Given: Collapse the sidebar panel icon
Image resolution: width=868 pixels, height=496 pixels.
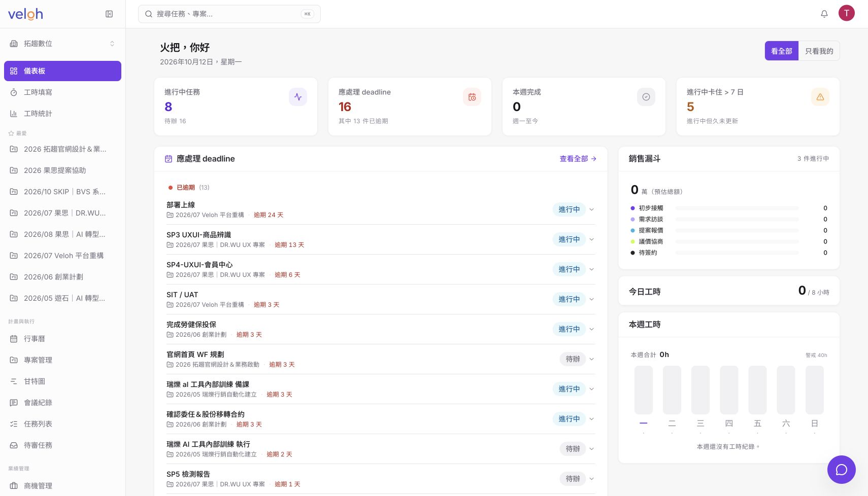Looking at the screenshot, I should pos(109,14).
